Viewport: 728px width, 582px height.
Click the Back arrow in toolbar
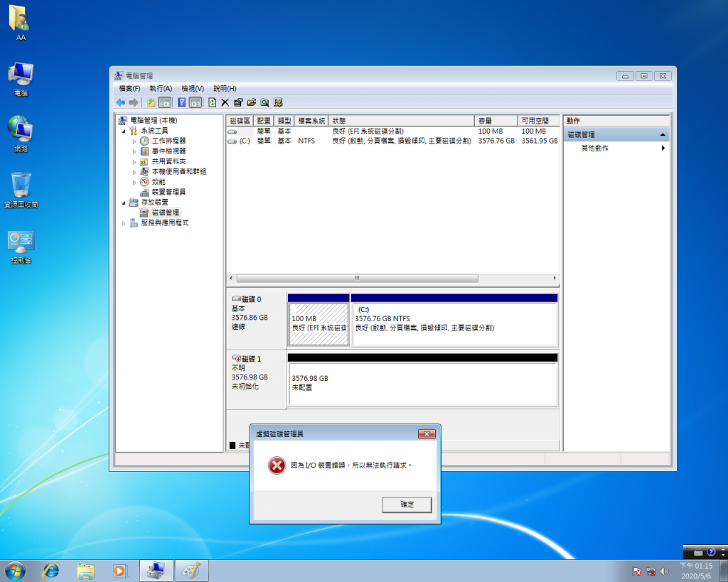pos(121,102)
